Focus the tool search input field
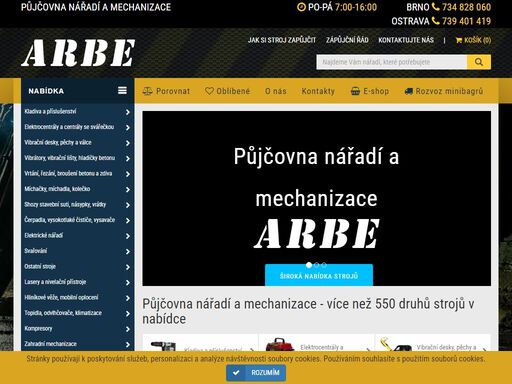 click(x=392, y=62)
